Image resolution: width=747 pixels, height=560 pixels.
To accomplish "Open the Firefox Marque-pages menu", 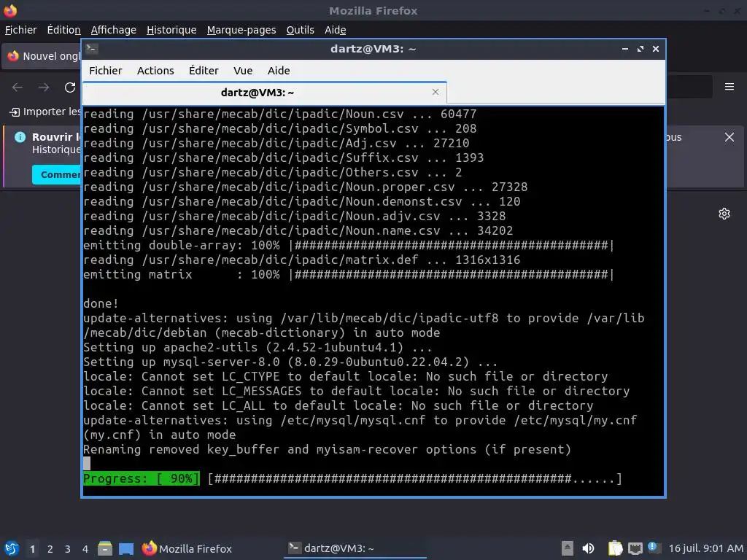I will click(x=241, y=30).
